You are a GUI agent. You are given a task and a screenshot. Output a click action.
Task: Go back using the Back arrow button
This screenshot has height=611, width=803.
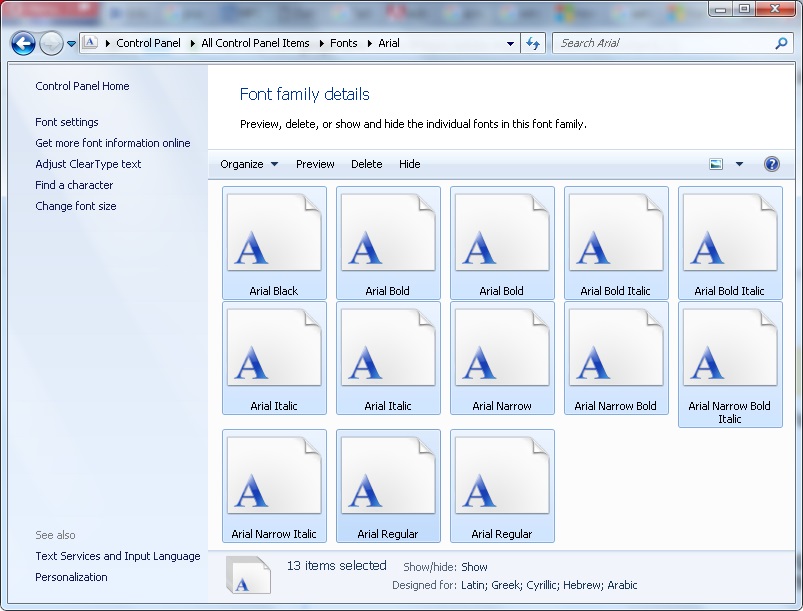pyautogui.click(x=23, y=44)
